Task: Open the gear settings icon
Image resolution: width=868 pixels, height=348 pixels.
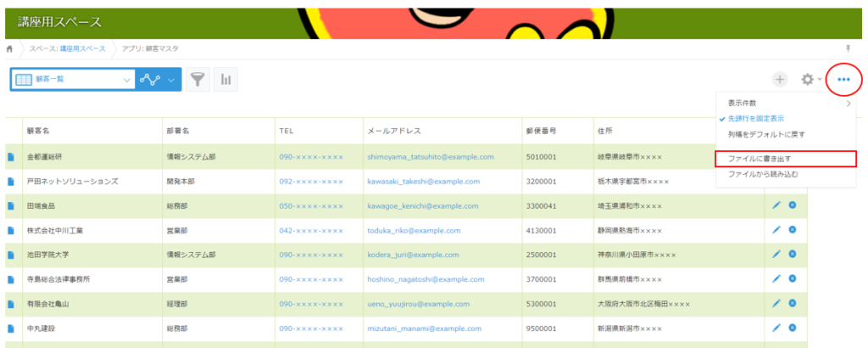Action: [808, 79]
